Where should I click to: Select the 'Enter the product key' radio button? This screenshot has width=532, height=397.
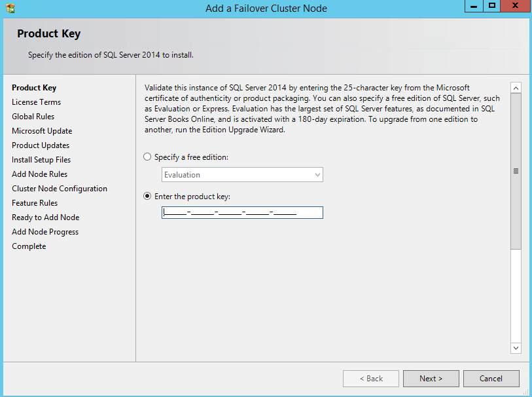tap(147, 197)
